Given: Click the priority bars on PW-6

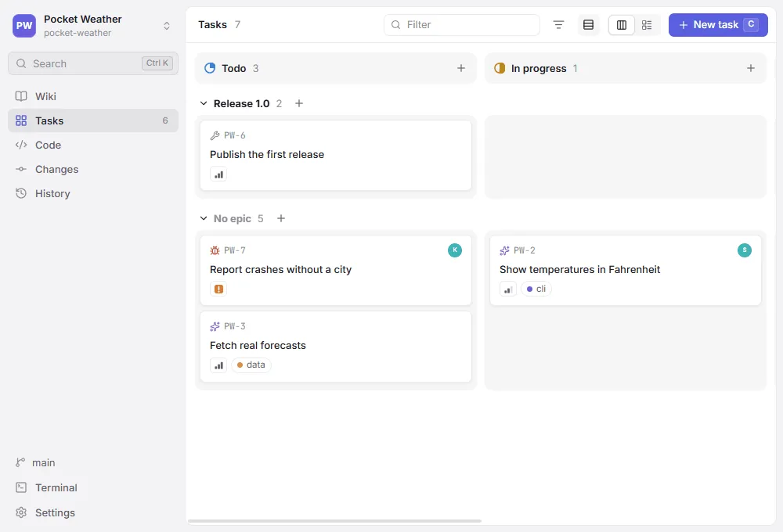Looking at the screenshot, I should pos(218,174).
